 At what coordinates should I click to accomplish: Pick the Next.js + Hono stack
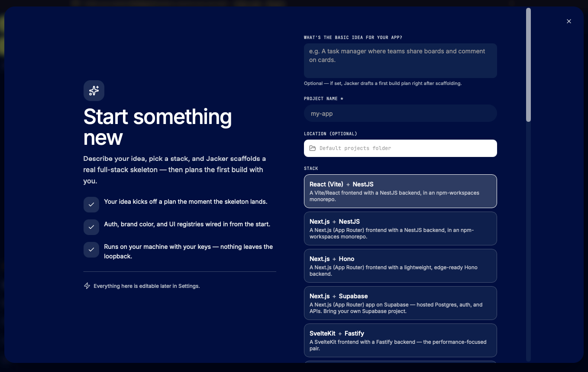click(401, 266)
